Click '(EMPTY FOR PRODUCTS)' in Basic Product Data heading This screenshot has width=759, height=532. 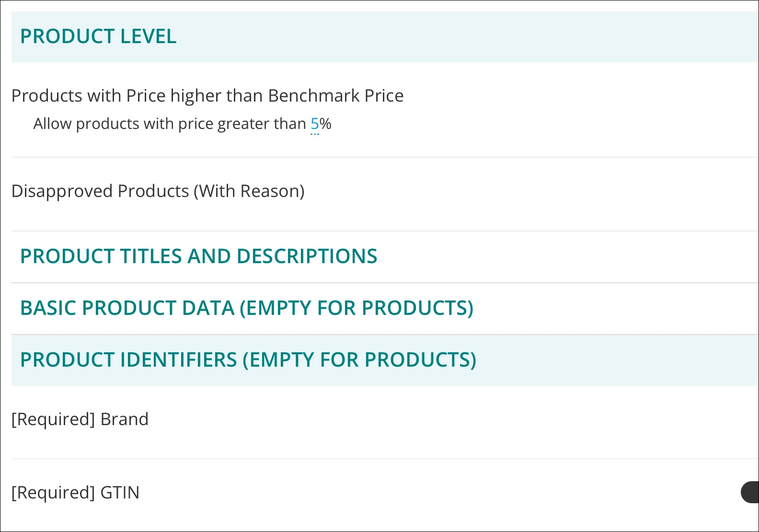356,308
